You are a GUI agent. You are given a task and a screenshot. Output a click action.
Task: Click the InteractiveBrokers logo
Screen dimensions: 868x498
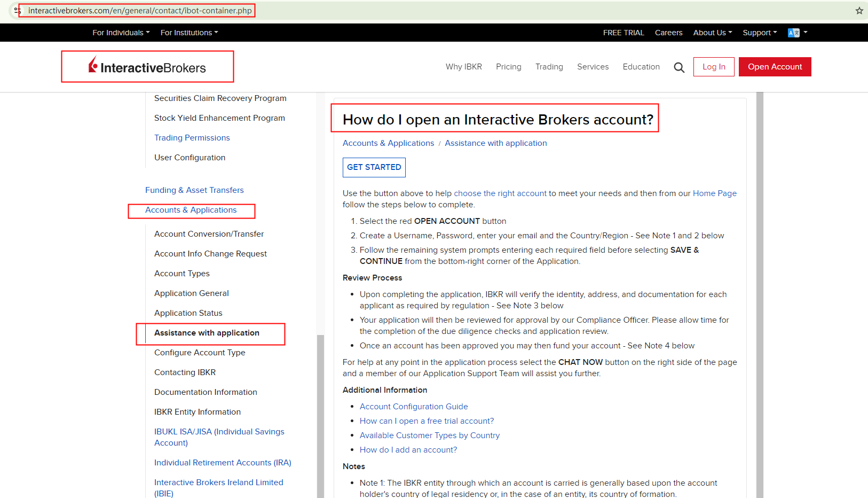click(x=147, y=66)
